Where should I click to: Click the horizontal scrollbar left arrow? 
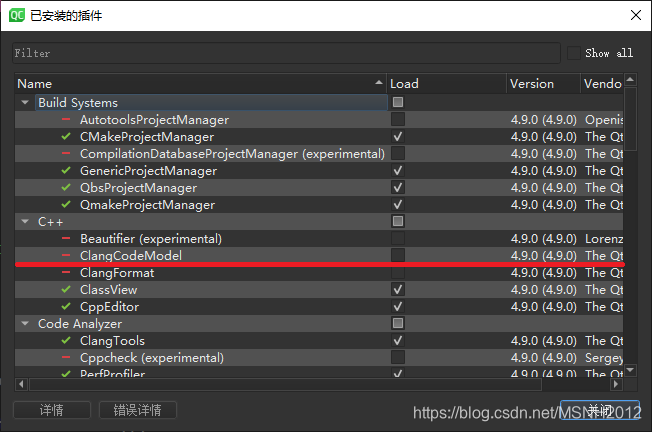[22, 385]
